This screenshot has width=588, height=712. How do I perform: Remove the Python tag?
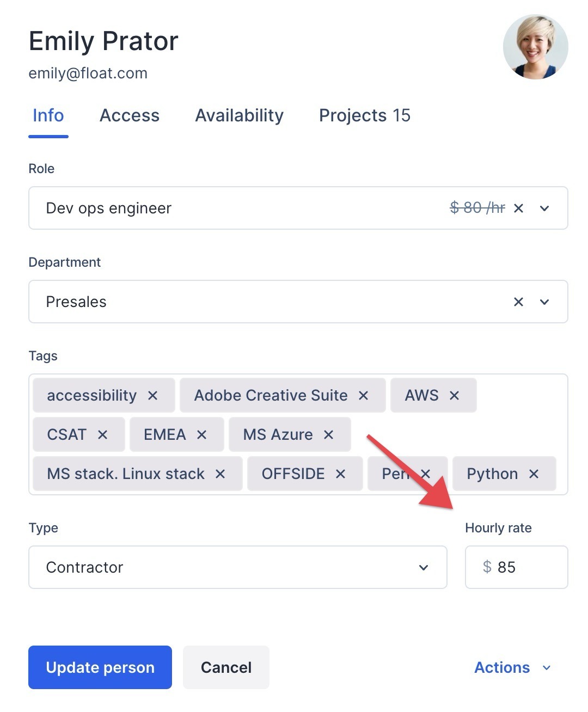tap(534, 474)
